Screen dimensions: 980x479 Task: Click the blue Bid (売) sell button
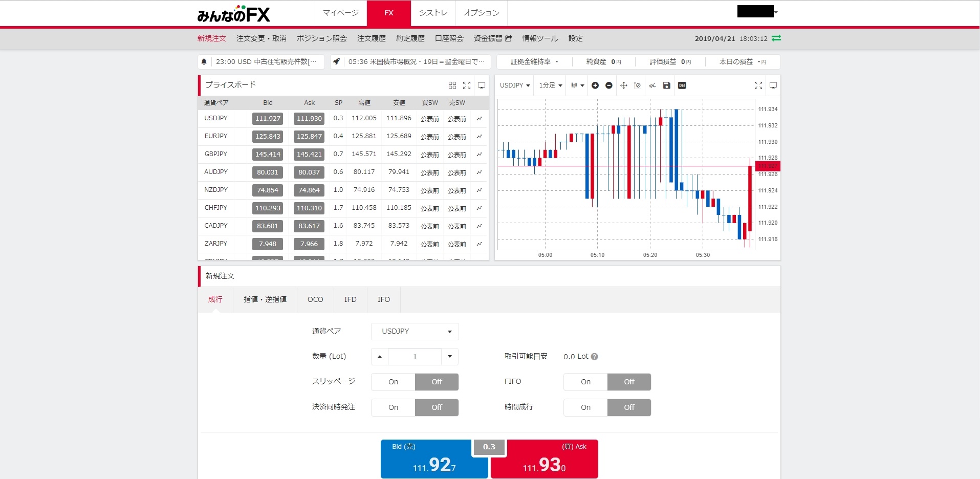coord(434,459)
